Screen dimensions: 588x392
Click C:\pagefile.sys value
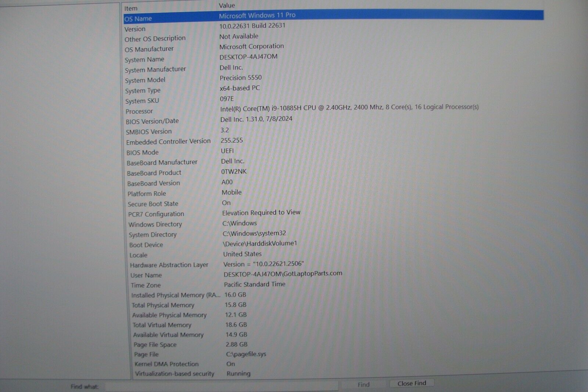tap(246, 354)
